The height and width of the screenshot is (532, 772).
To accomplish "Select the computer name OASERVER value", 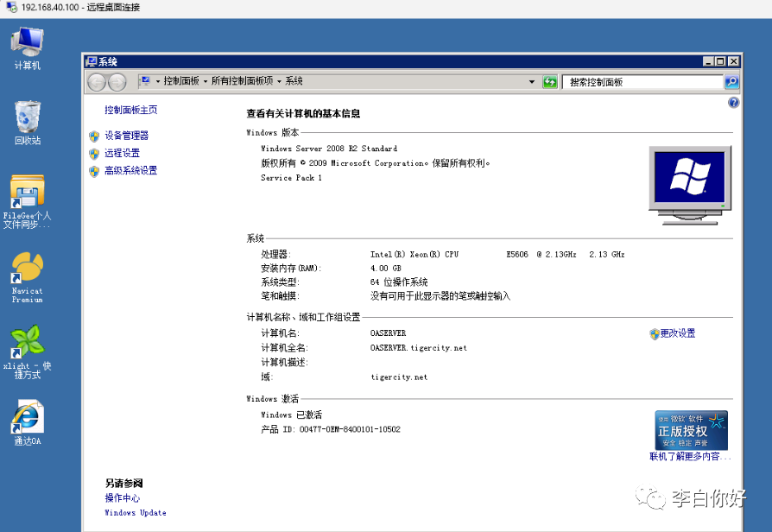I will coord(388,333).
